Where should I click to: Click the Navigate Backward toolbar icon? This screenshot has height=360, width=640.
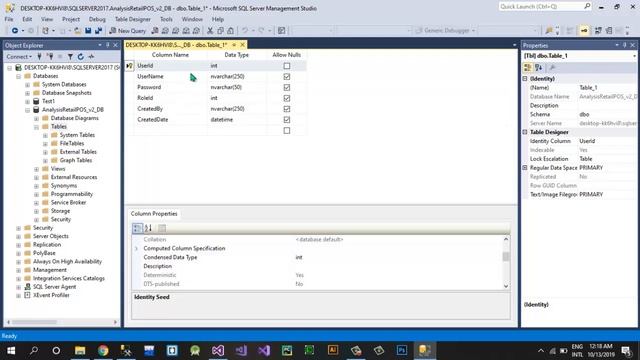15,31
